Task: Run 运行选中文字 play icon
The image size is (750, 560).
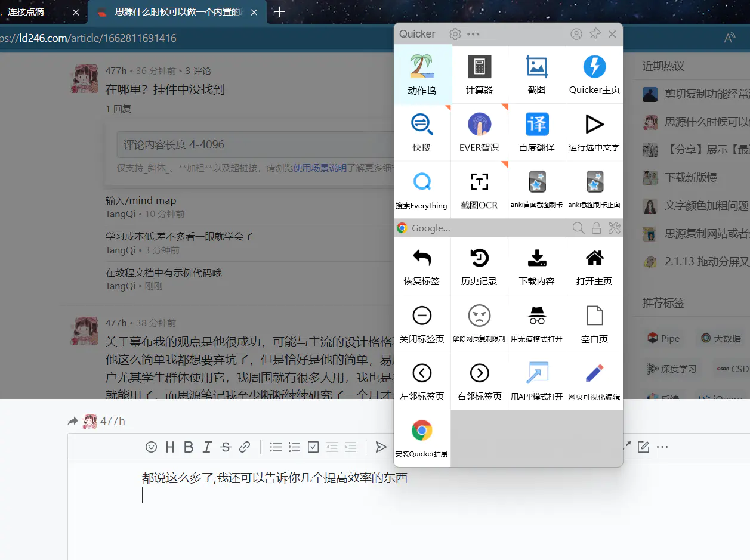Action: [594, 132]
